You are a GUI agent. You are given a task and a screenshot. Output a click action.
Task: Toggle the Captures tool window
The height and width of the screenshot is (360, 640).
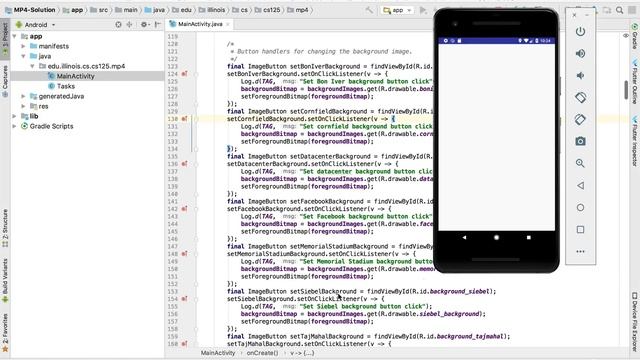point(5,81)
